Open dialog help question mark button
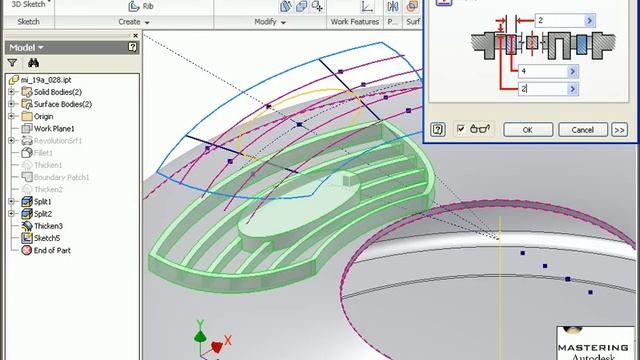The height and width of the screenshot is (360, 640). [438, 129]
